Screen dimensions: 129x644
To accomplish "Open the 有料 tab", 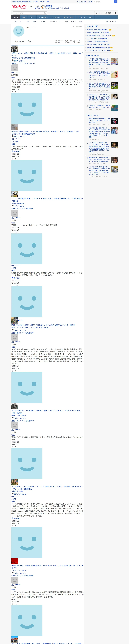I will (x=91, y=17).
